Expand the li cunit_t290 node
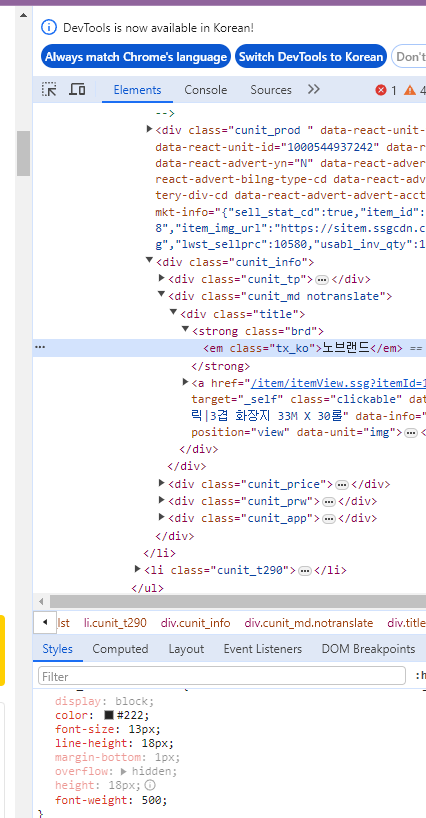 coord(138,569)
